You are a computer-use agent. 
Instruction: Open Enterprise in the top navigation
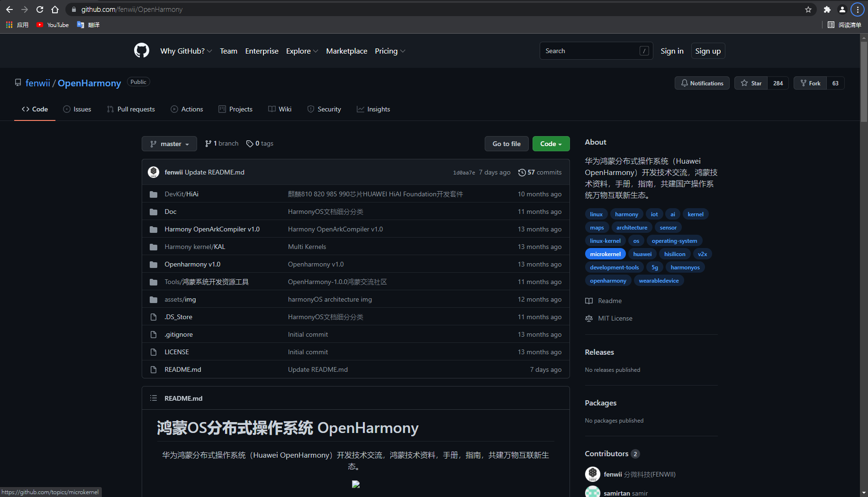point(262,51)
